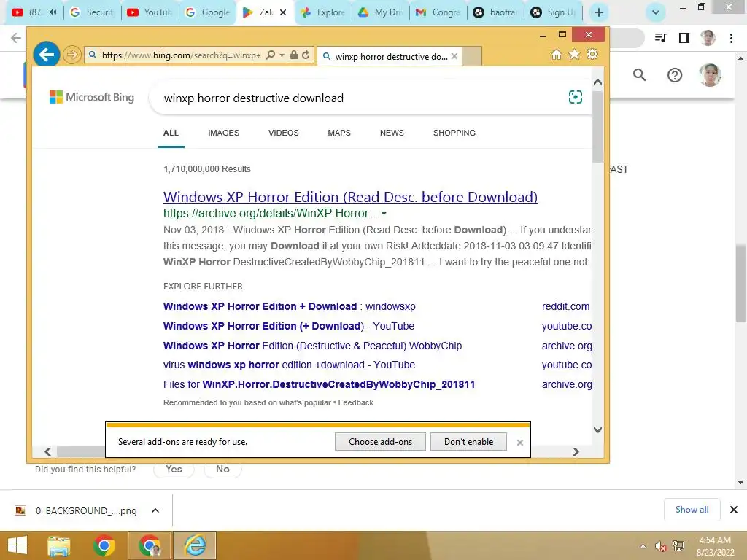This screenshot has width=747, height=560.
Task: Open Chrome tab search dropdown chevron
Action: [656, 12]
